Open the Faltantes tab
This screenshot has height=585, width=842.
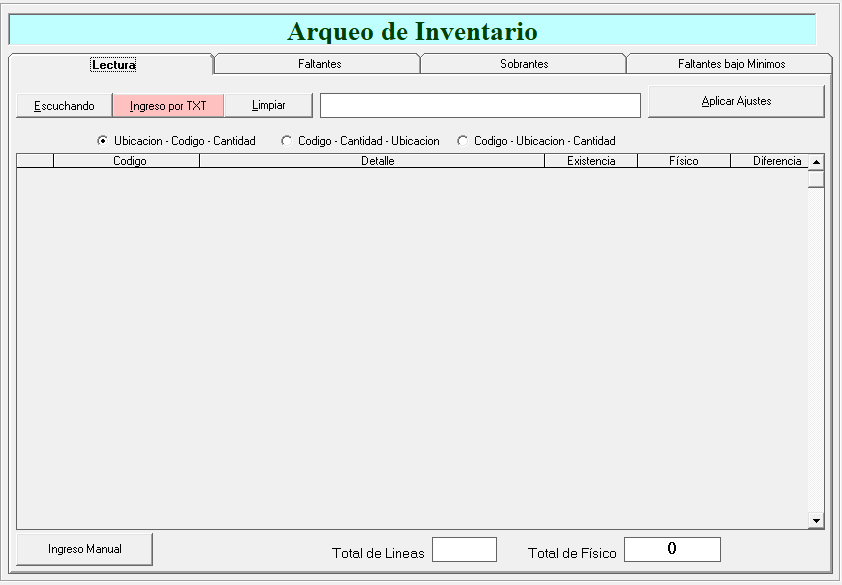pos(319,64)
